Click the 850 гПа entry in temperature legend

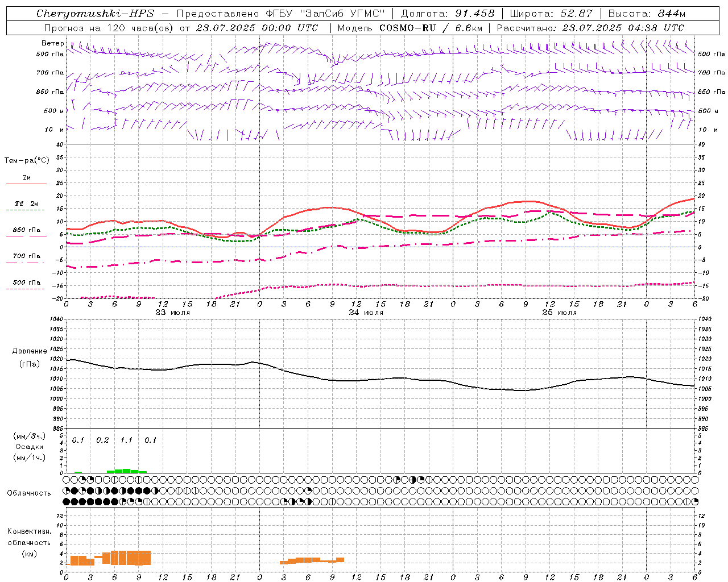26,230
